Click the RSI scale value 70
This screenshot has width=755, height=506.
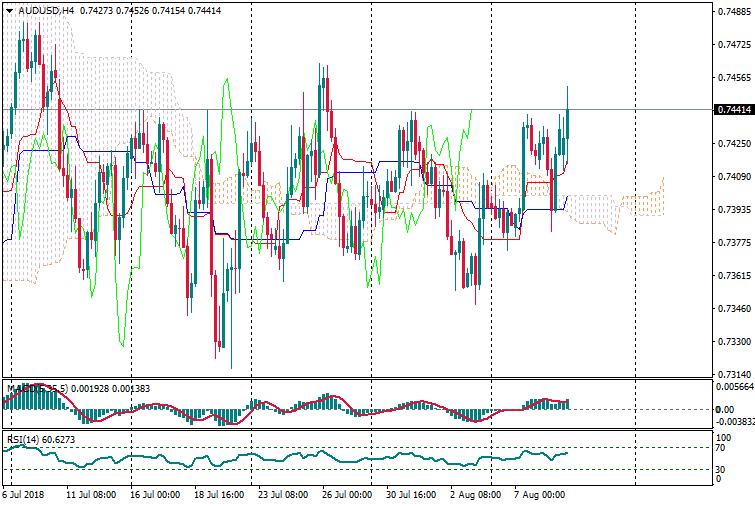722,448
